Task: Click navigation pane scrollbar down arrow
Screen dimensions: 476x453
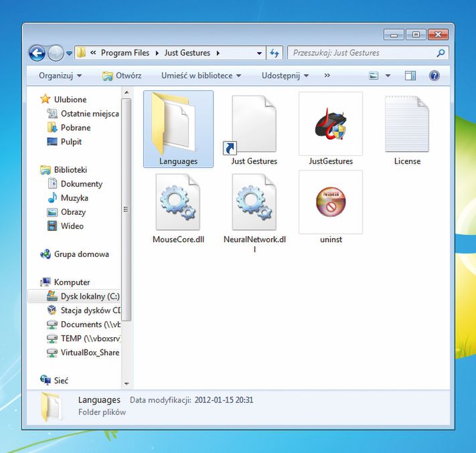Action: (x=127, y=384)
